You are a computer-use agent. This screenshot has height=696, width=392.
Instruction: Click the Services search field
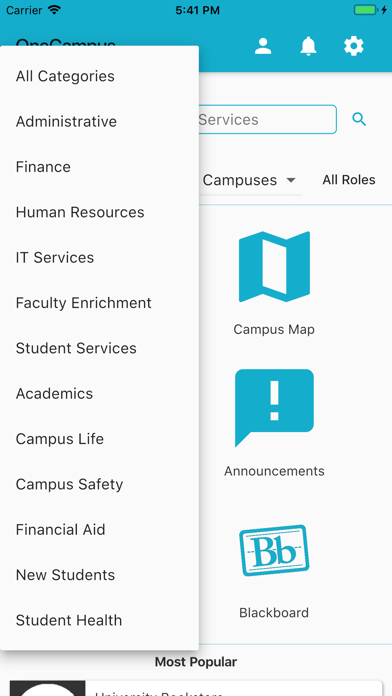coord(268,119)
